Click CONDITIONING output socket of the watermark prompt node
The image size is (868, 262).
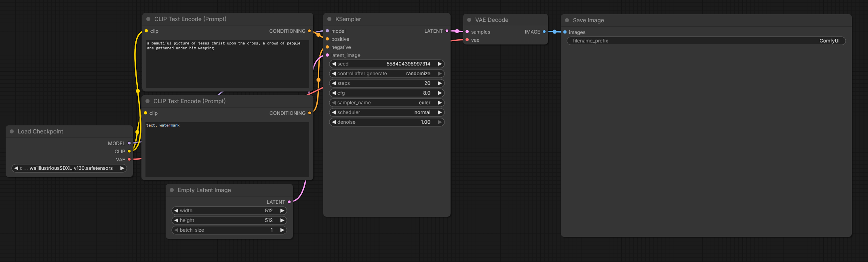(x=310, y=113)
